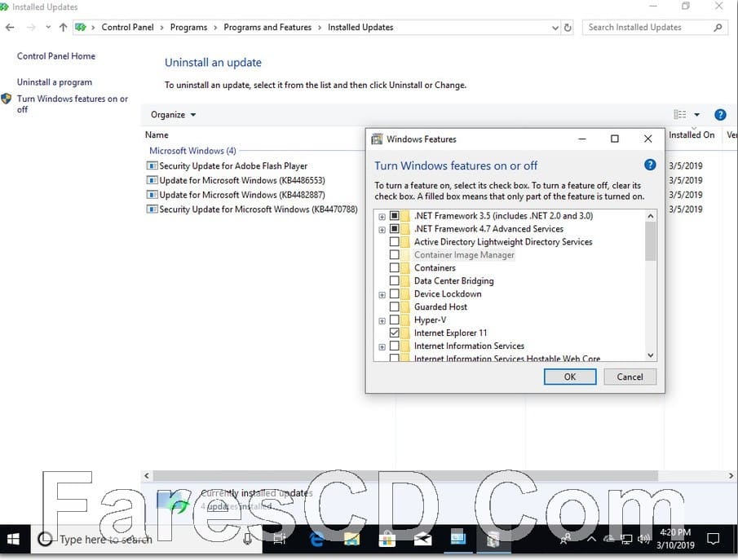Click OK in Windows Features dialog
The height and width of the screenshot is (560, 738).
pos(570,377)
